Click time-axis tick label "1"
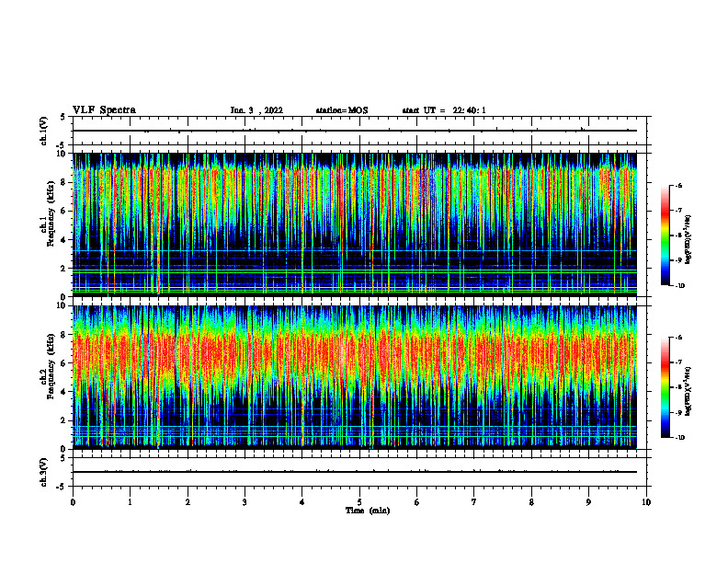Viewport: 728px width, 563px height. coord(130,502)
